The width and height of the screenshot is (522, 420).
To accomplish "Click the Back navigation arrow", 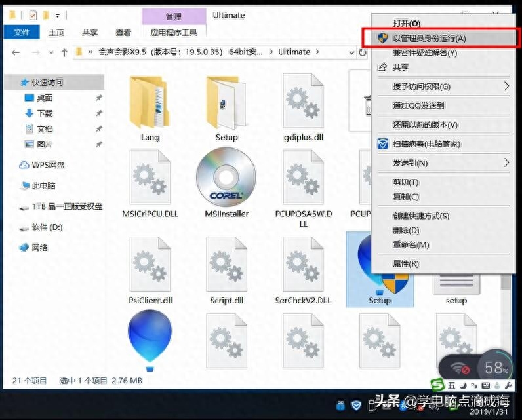I will [16, 52].
